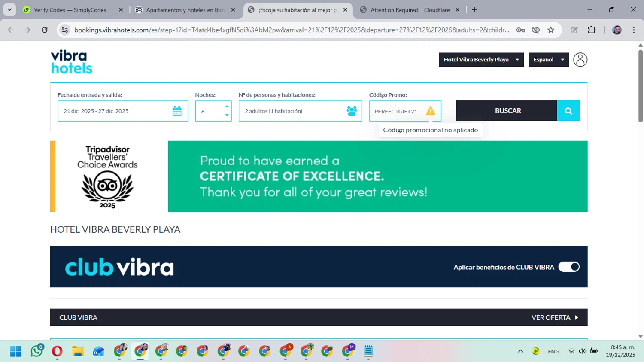Open the 2 adultos (1 habitación) selector

click(x=301, y=111)
